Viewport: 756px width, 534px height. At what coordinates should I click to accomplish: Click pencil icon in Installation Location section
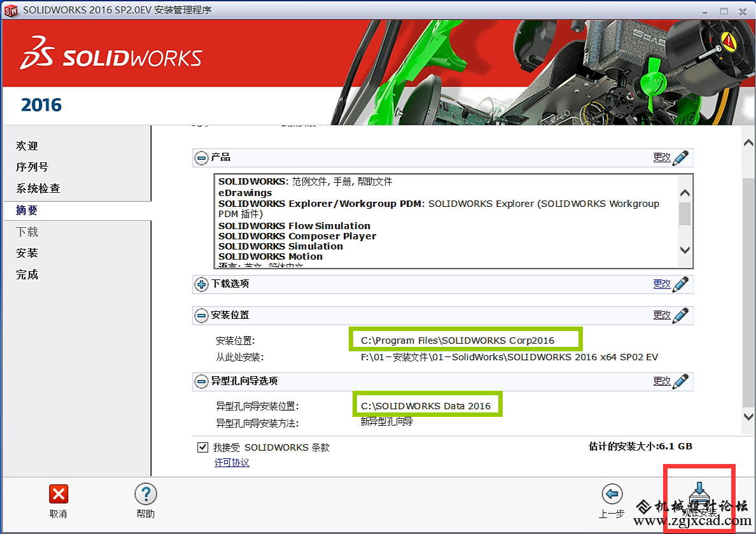(x=680, y=316)
